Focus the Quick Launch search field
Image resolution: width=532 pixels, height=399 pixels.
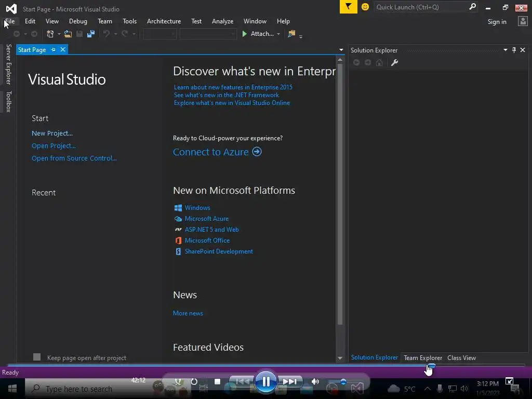pyautogui.click(x=421, y=7)
